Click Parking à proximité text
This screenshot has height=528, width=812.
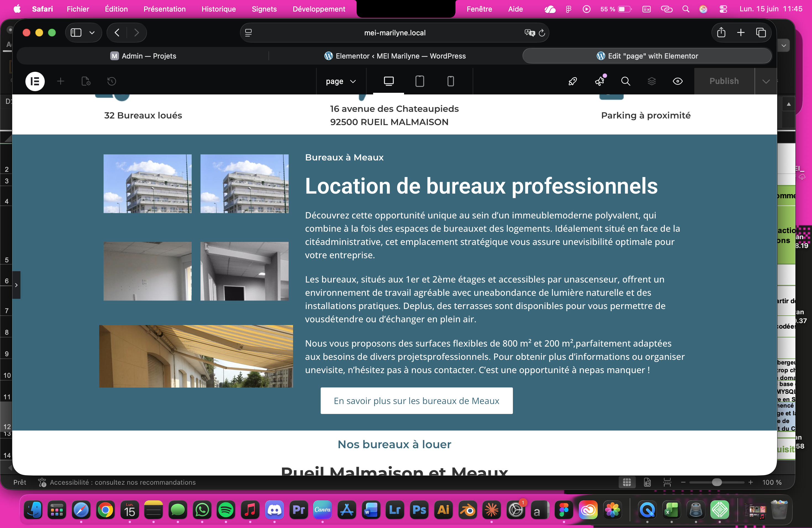point(645,115)
